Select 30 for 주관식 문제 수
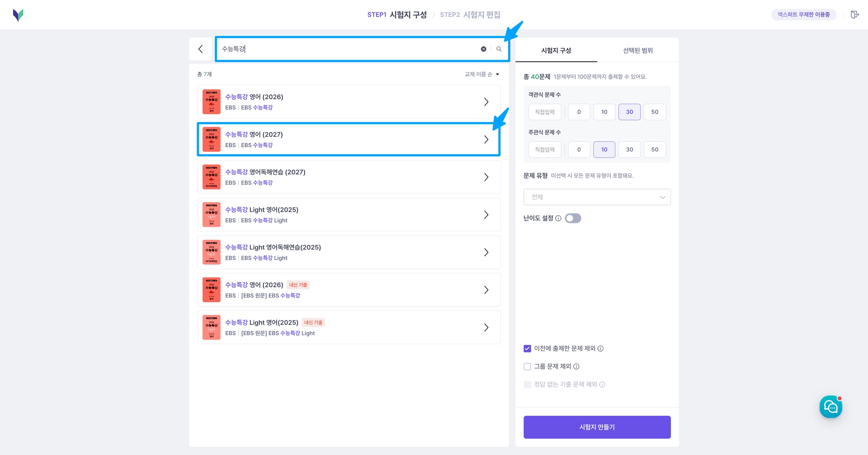 pos(629,150)
